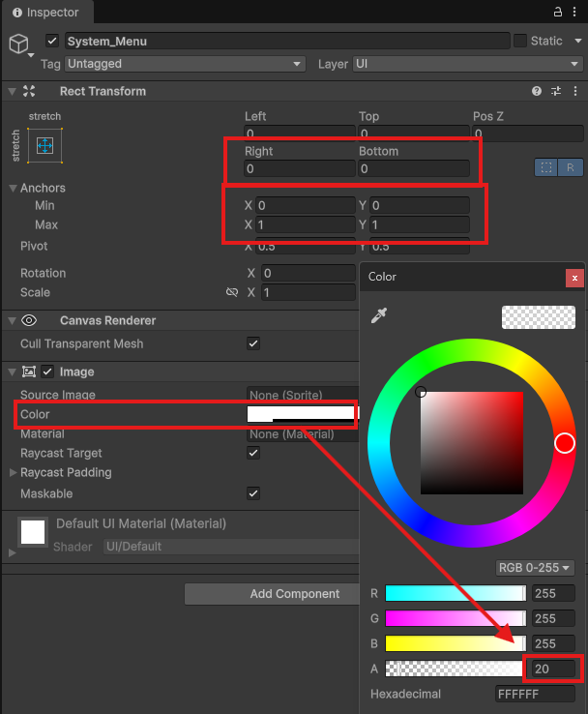Click the Inspector lock icon
This screenshot has height=714, width=588.
[557, 13]
